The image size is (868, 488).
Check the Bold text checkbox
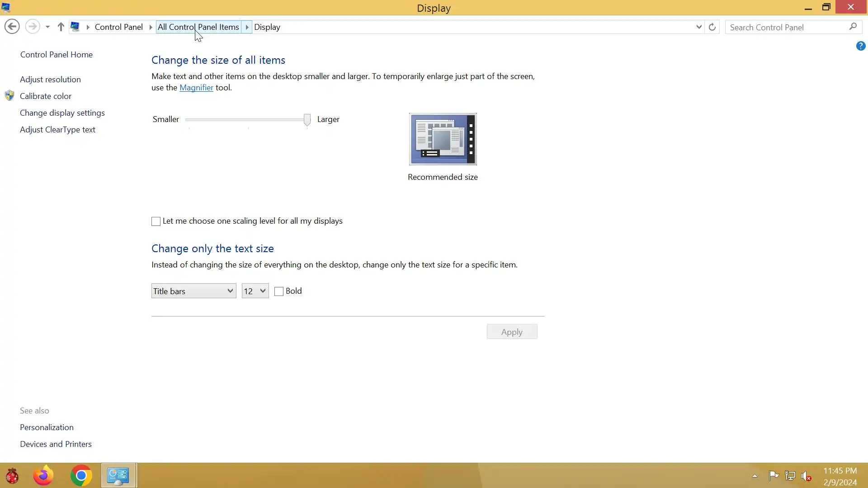click(279, 291)
